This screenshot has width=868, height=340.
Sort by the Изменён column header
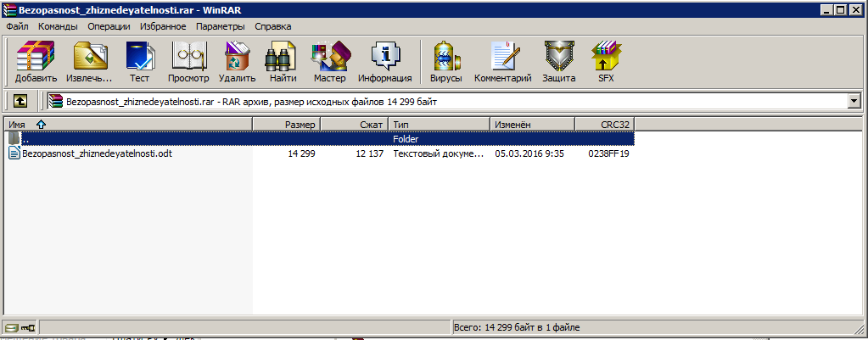coord(533,125)
